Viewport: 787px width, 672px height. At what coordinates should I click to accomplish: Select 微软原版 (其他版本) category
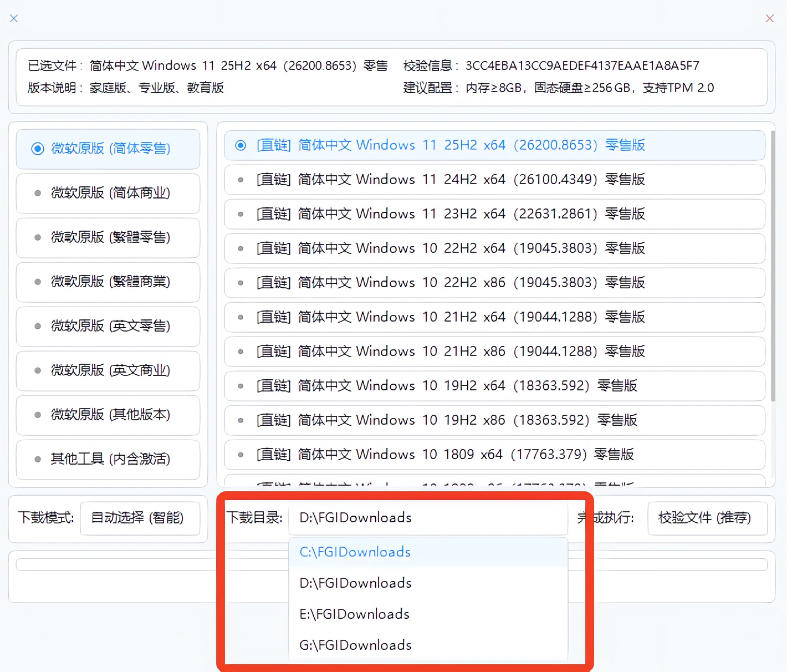click(108, 415)
